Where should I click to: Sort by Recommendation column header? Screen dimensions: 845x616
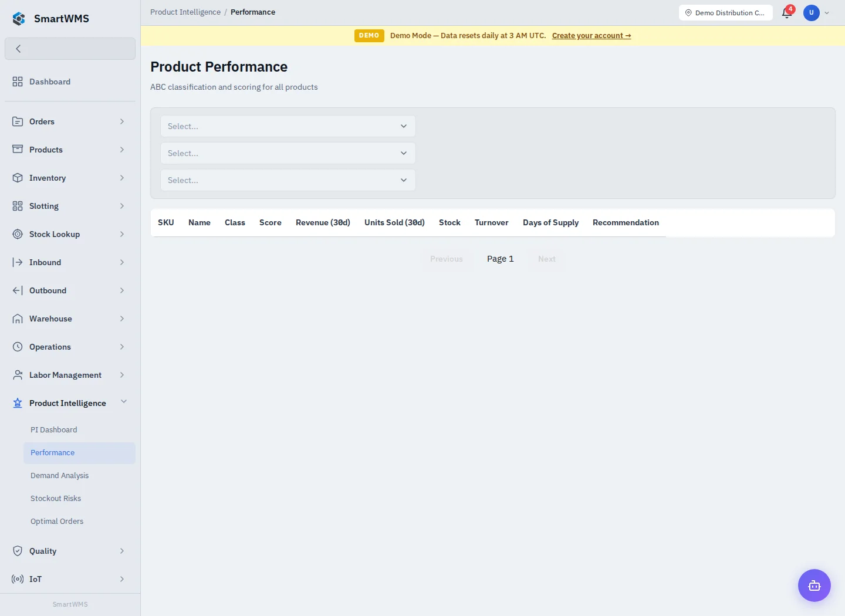(x=626, y=222)
